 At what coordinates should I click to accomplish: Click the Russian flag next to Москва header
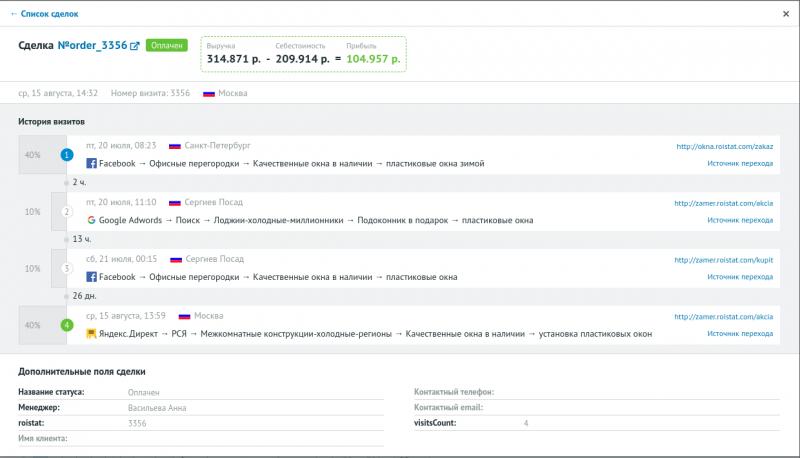pos(209,93)
